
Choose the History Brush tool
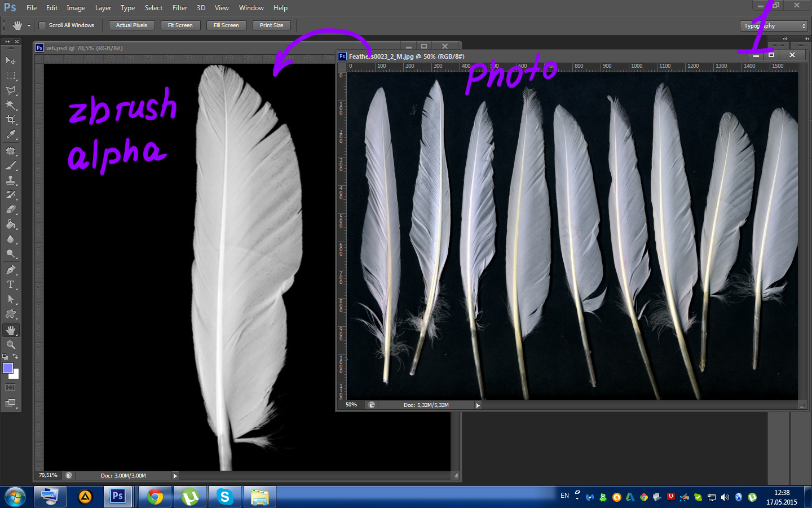point(11,195)
